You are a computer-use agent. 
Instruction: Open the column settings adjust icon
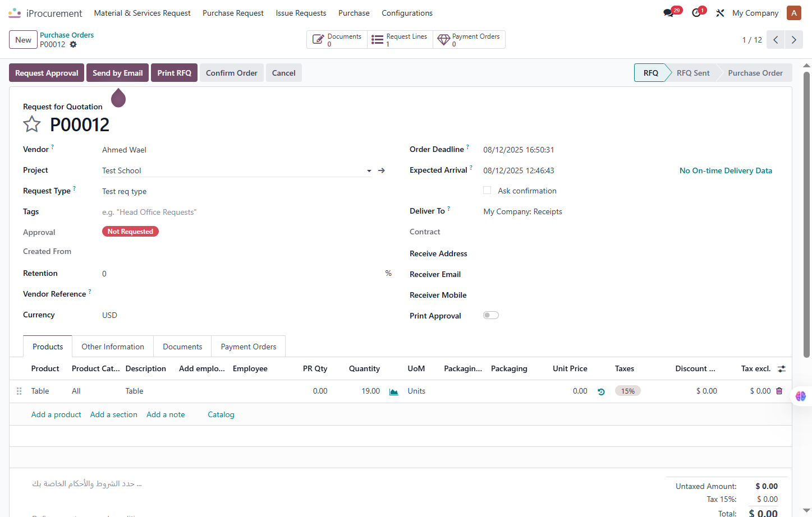pos(782,368)
